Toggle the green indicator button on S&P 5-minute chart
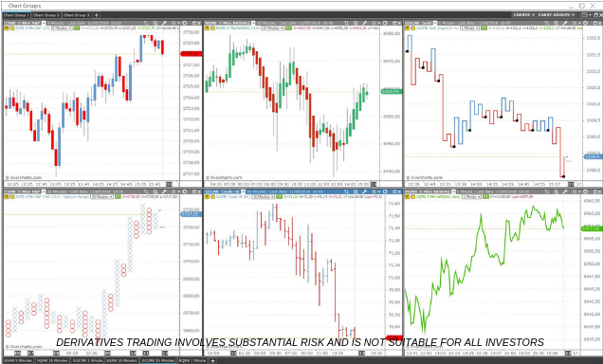The width and height of the screenshot is (603, 364). 77,28
